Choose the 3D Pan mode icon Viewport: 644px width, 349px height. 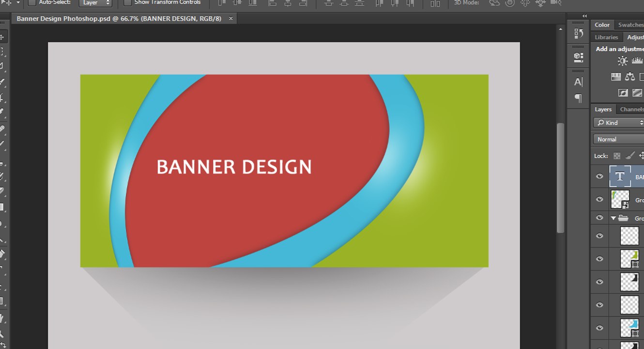[525, 3]
